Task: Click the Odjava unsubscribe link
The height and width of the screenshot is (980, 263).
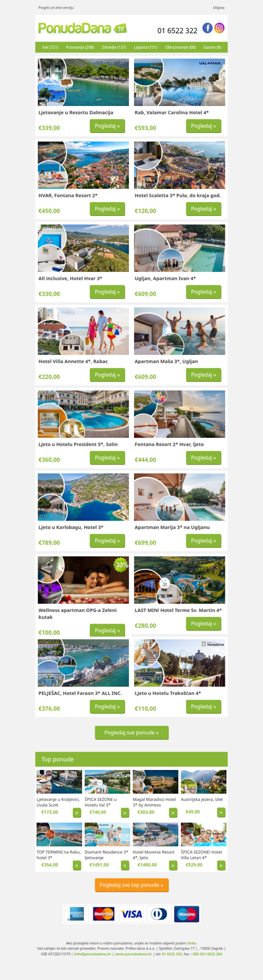Action: point(219,7)
